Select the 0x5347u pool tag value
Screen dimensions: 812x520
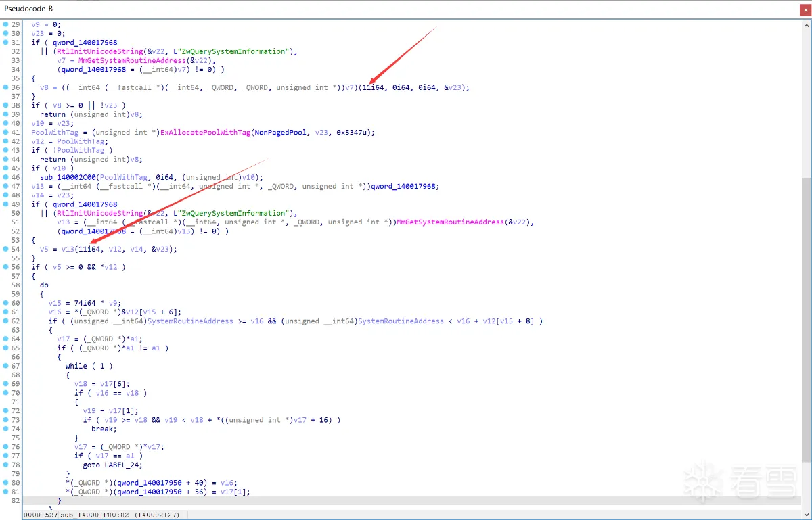point(353,132)
